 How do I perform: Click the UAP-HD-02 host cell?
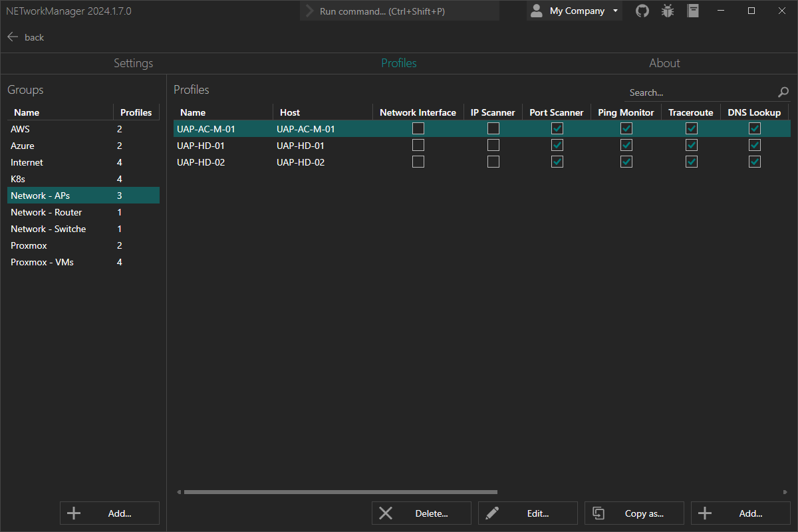[323, 162]
